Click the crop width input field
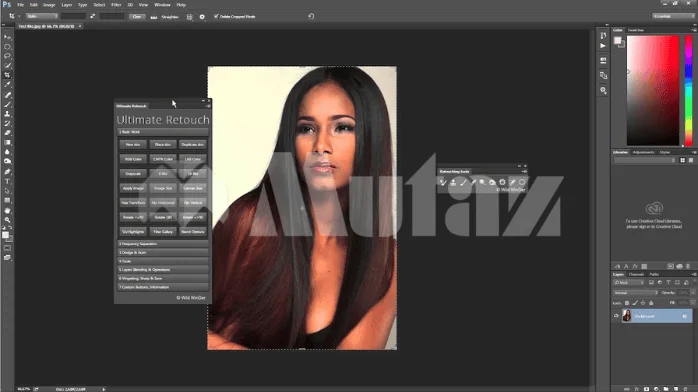The width and height of the screenshot is (698, 392). pos(73,16)
